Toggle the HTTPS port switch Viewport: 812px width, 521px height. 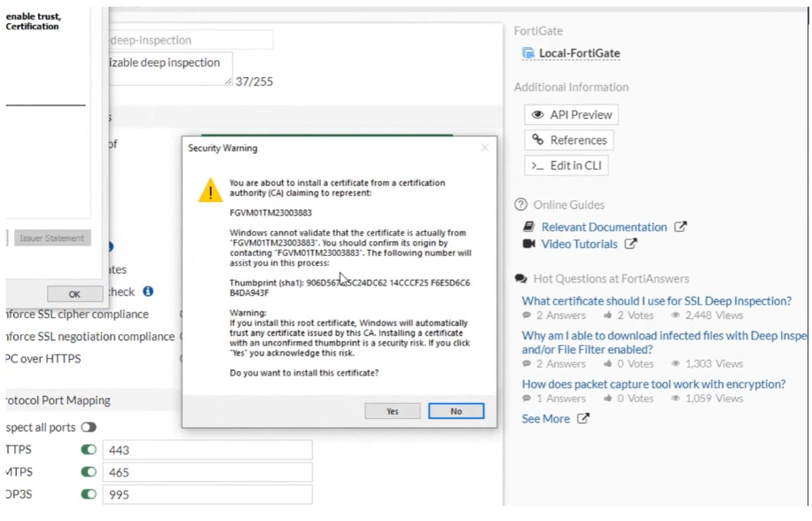pos(89,449)
